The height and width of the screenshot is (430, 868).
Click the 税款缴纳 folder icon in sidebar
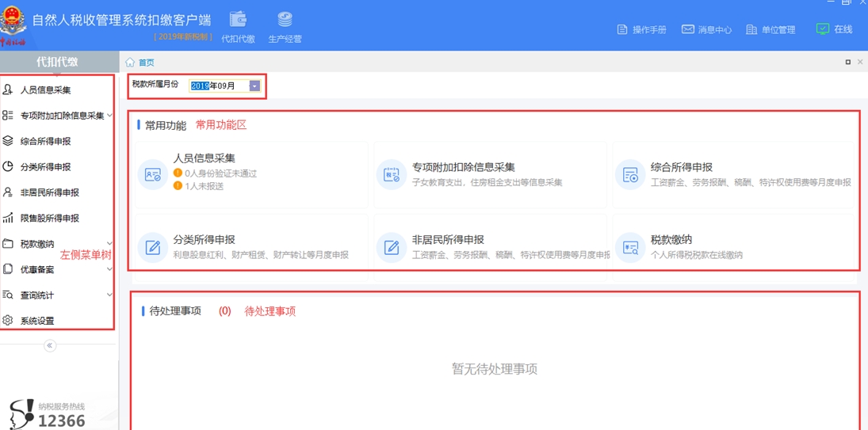[x=8, y=244]
